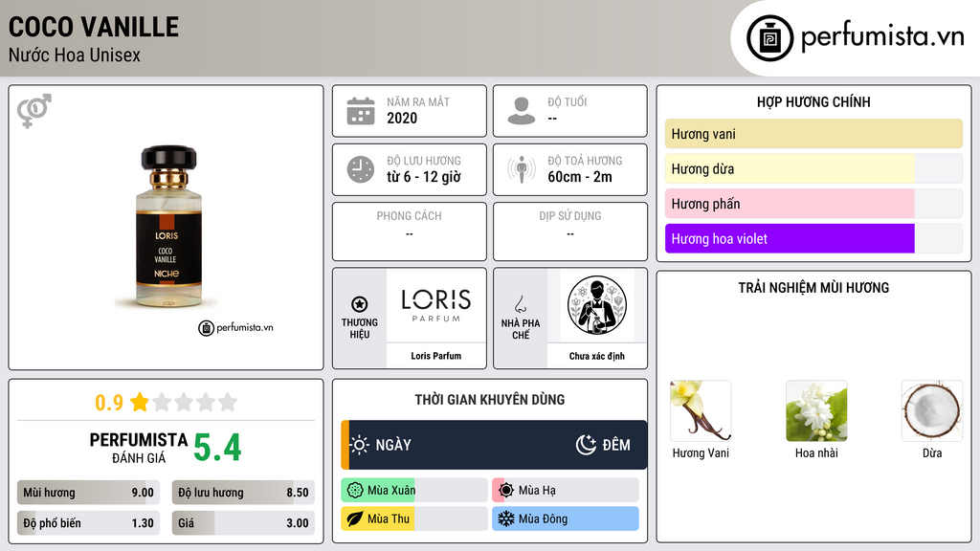Viewport: 980px width, 551px height.
Task: Click the leaf icon for Mùa Thu
Action: pos(355,518)
